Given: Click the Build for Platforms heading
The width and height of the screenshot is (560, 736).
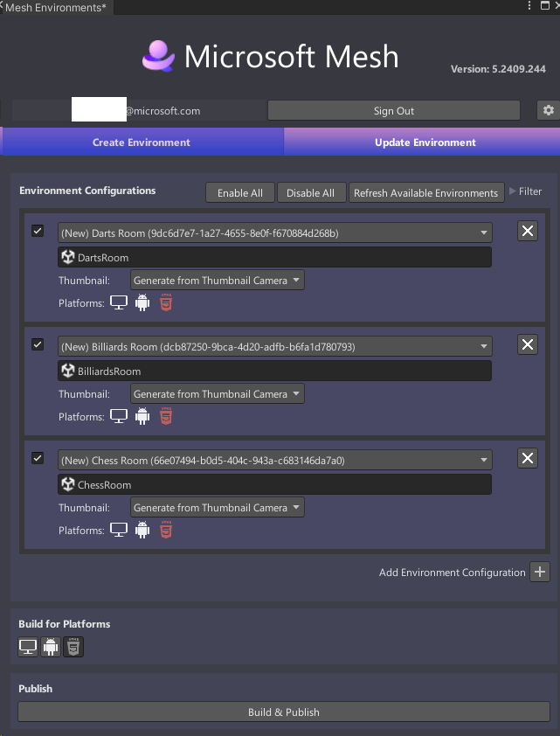Looking at the screenshot, I should click(x=65, y=624).
